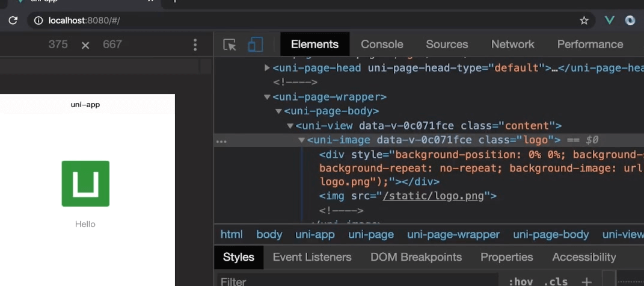Image resolution: width=644 pixels, height=286 pixels.
Task: Click the address bar URL field
Action: coord(311,20)
